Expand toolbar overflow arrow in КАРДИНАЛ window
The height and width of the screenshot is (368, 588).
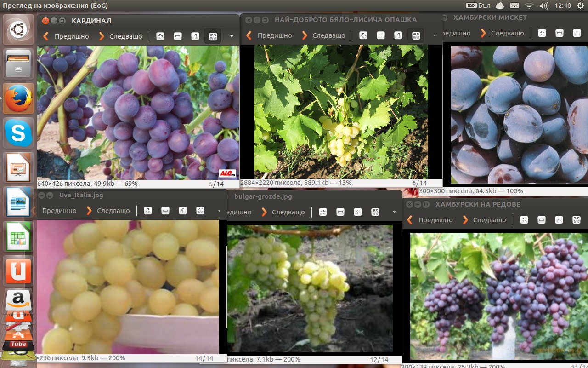232,36
